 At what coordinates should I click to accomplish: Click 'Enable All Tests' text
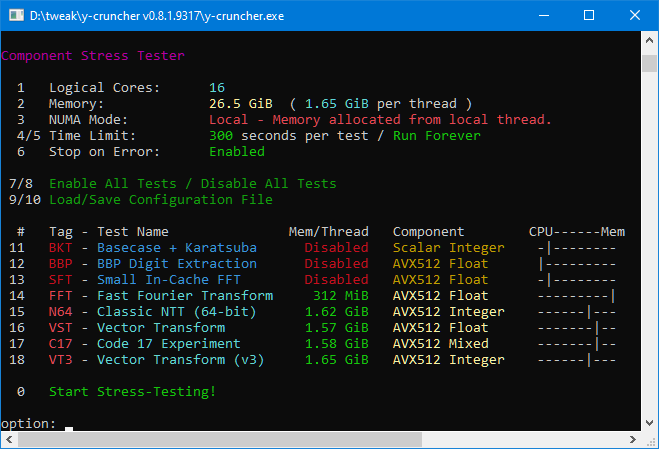[x=113, y=183]
